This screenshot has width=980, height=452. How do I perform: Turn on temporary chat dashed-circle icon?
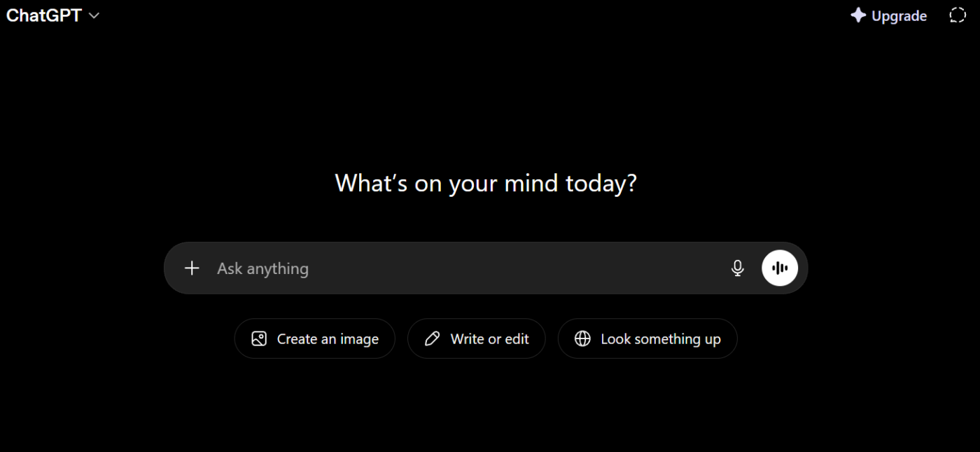[957, 15]
